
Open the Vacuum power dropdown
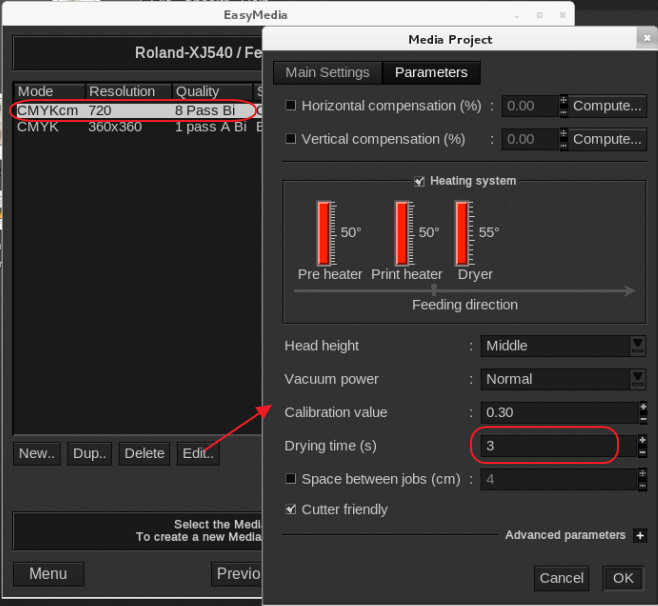coord(637,379)
